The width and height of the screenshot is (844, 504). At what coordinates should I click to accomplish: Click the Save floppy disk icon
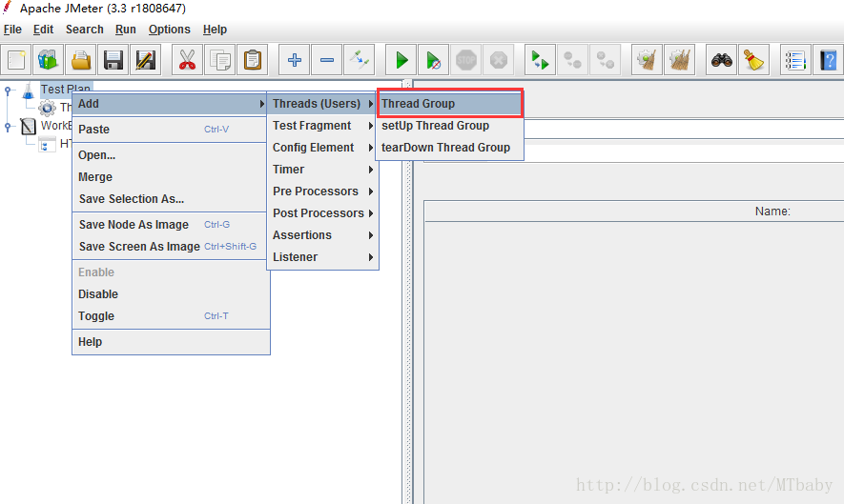pyautogui.click(x=113, y=60)
